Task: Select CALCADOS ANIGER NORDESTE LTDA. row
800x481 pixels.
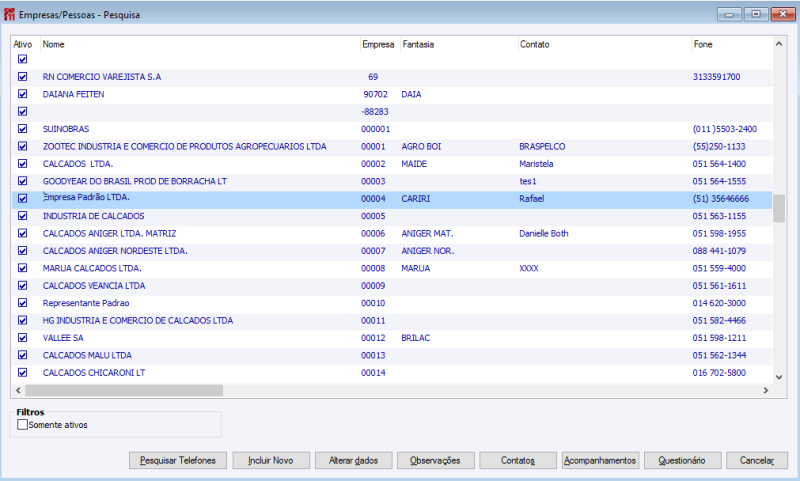Action: [392, 250]
